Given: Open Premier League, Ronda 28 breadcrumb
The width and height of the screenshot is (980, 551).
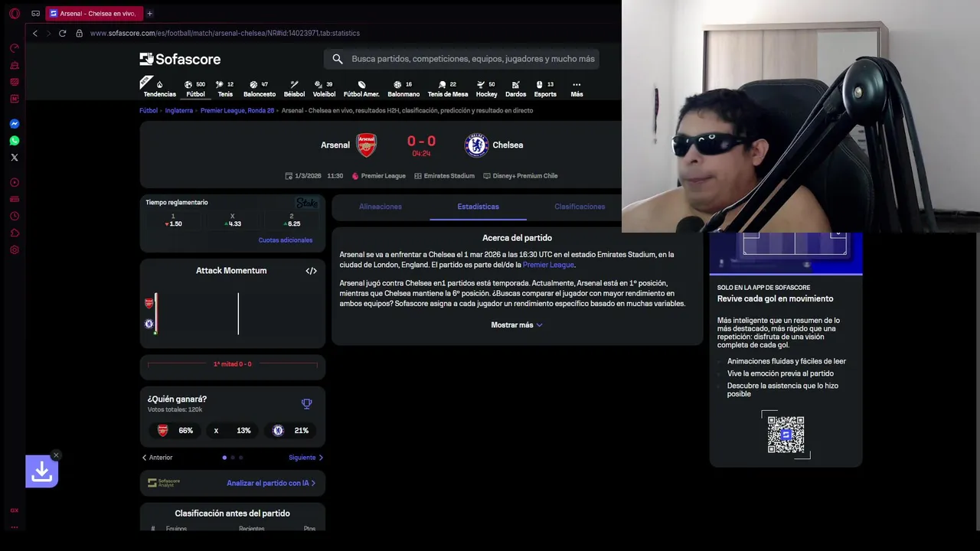Looking at the screenshot, I should point(237,110).
